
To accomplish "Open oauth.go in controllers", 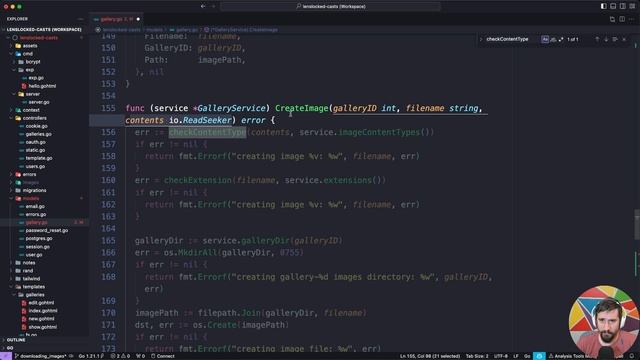I will pos(36,142).
